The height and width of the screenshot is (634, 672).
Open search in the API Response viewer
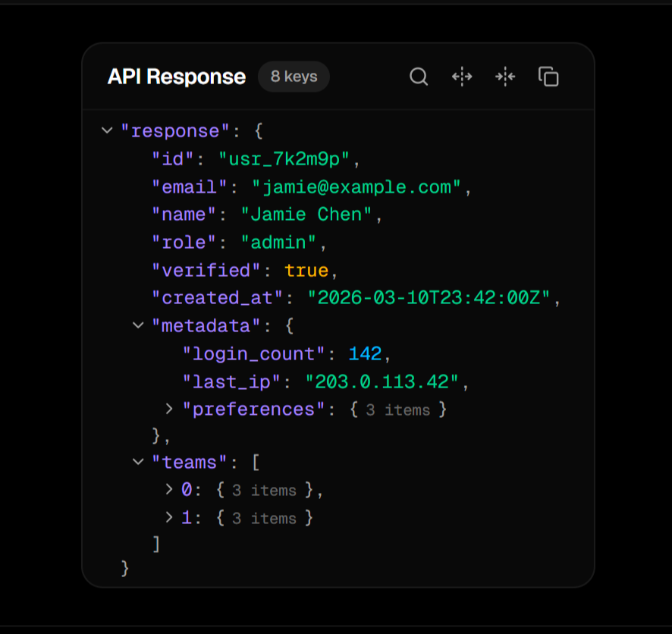[x=419, y=77]
